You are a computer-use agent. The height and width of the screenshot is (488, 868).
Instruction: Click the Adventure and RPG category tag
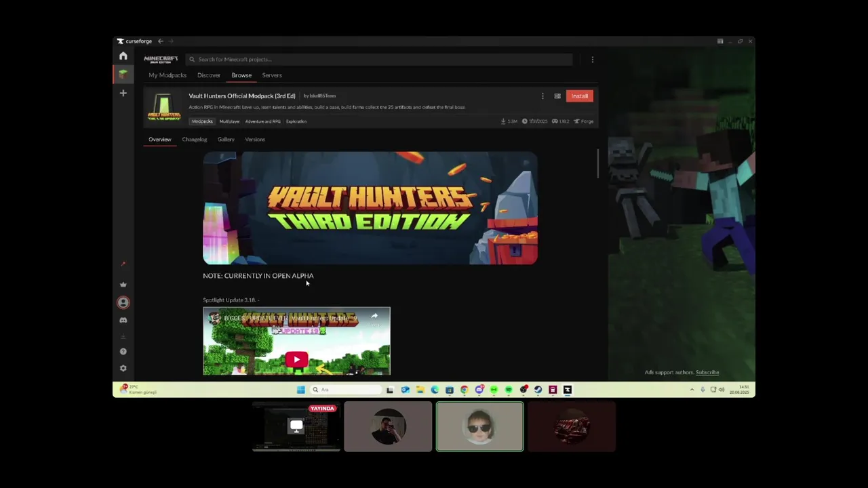click(262, 121)
